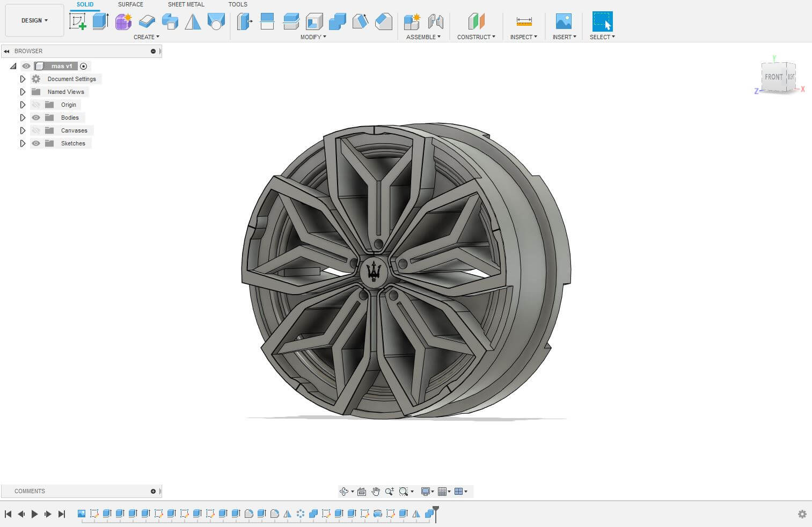Open the purple Create Form tool
Viewport: 812px width, 527px height.
tap(123, 21)
